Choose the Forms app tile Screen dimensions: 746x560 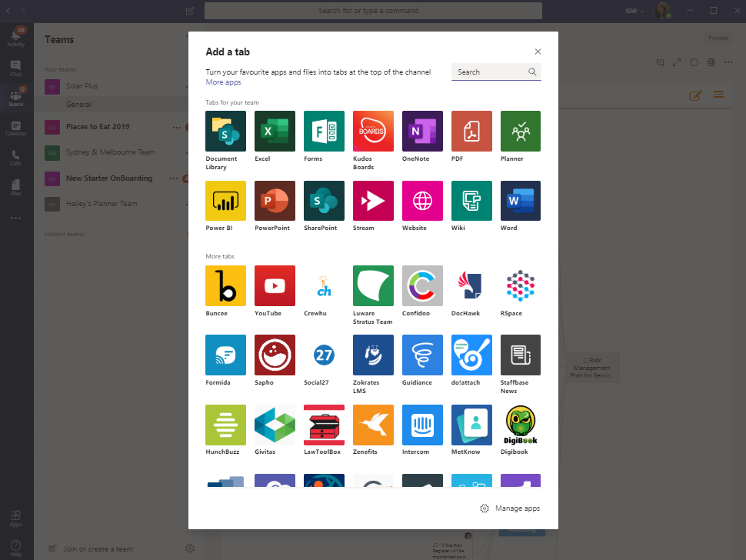click(x=324, y=131)
